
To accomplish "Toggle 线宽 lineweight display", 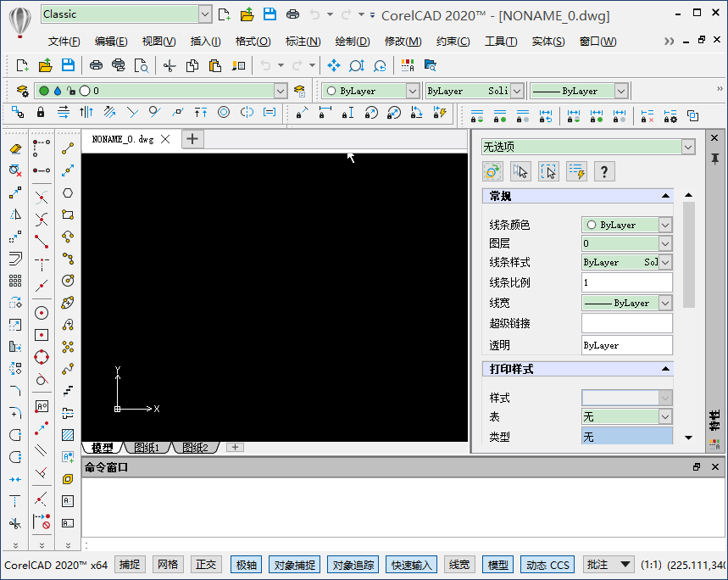I will point(459,565).
